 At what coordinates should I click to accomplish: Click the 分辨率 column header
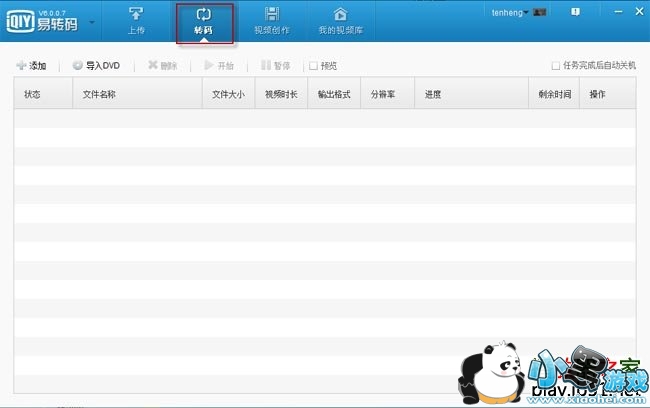(388, 94)
